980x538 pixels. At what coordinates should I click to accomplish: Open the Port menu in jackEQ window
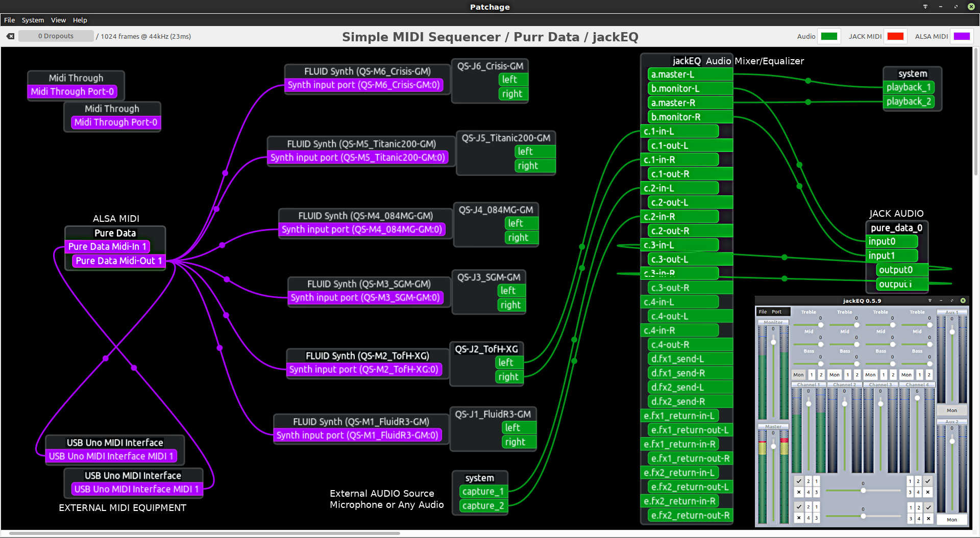coord(776,312)
